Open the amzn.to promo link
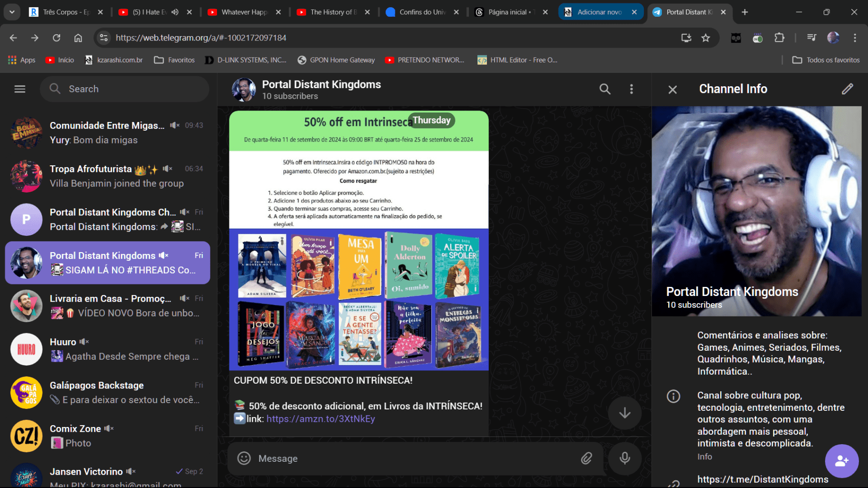868x488 pixels. [320, 419]
